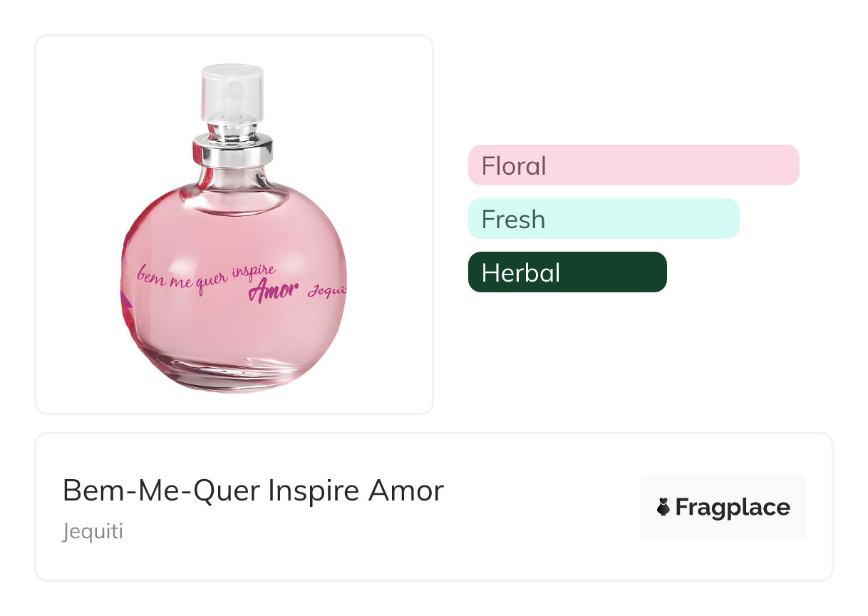
Task: Click the "Jequiti" script on the bottle
Action: pyautogui.click(x=326, y=292)
